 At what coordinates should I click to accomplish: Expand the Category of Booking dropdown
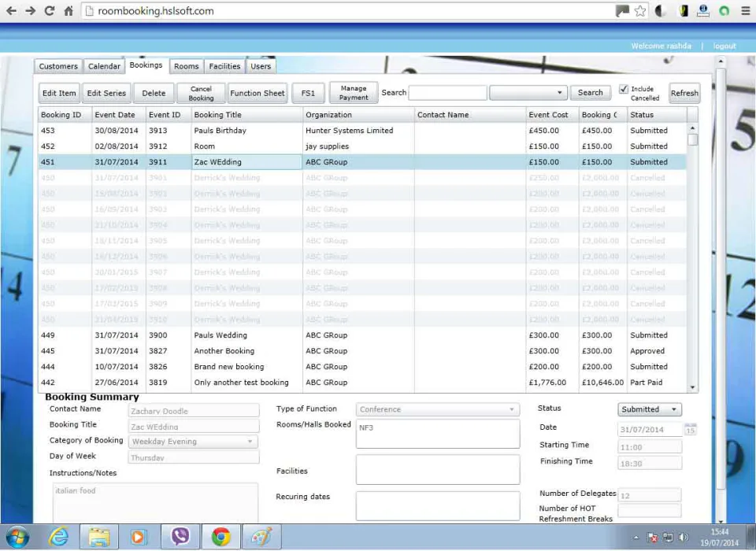coord(193,442)
